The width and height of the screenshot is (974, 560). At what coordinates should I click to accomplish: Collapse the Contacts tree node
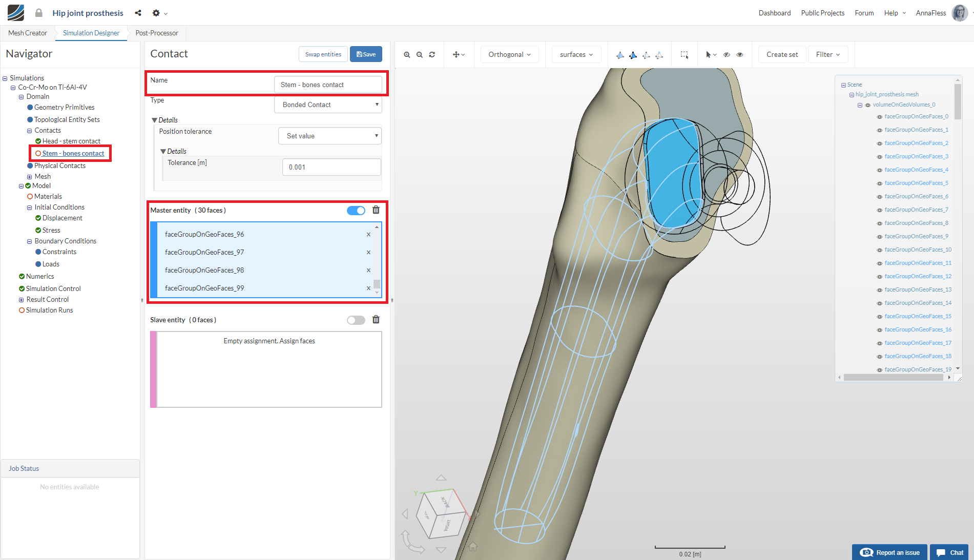point(29,131)
